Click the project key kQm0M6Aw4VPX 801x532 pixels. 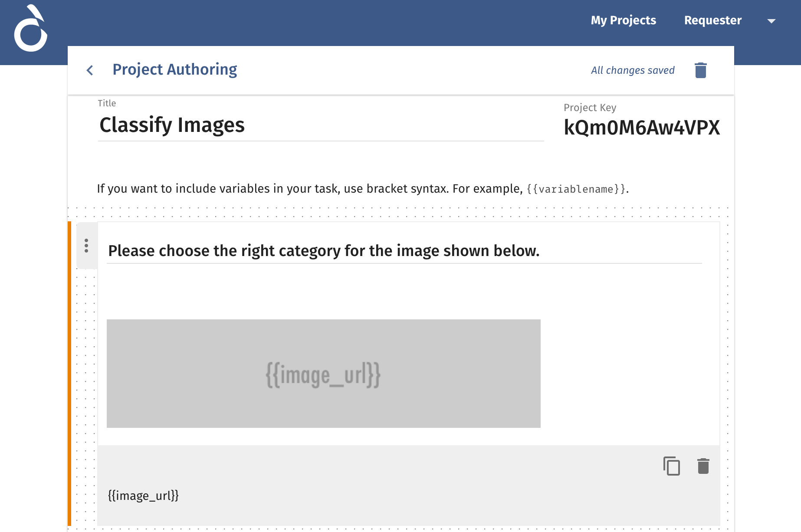pyautogui.click(x=642, y=128)
